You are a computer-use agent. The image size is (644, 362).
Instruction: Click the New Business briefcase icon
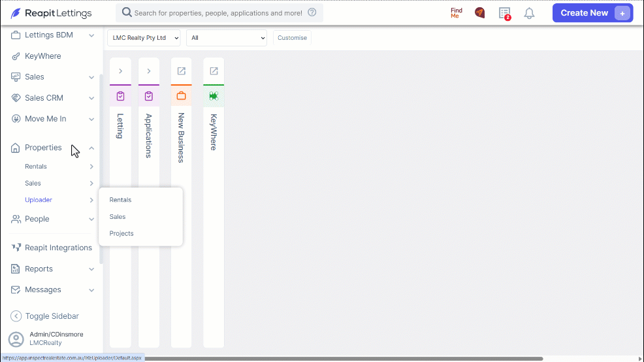point(181,96)
